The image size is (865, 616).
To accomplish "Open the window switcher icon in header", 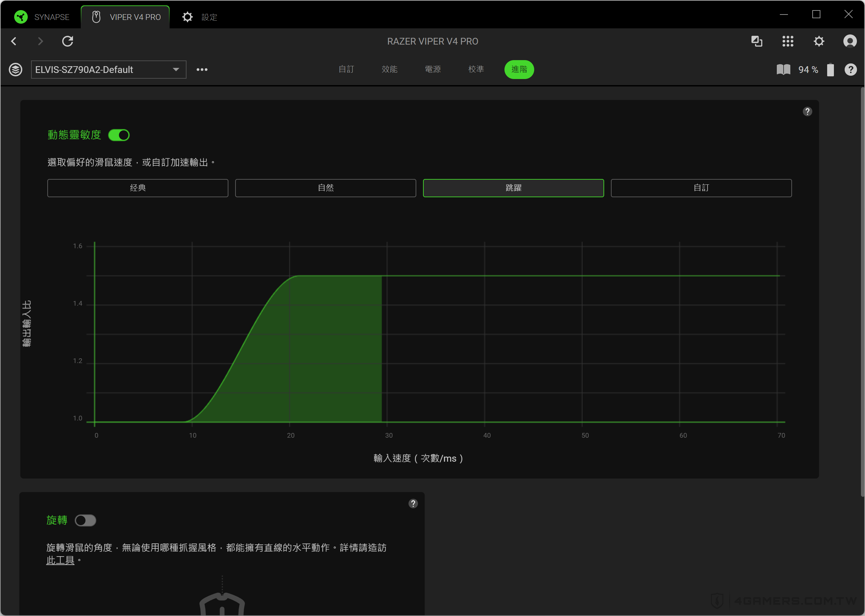I will (x=757, y=41).
